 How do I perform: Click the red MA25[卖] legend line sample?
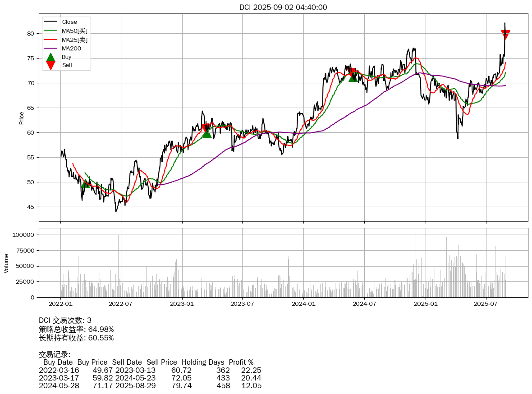[50, 40]
